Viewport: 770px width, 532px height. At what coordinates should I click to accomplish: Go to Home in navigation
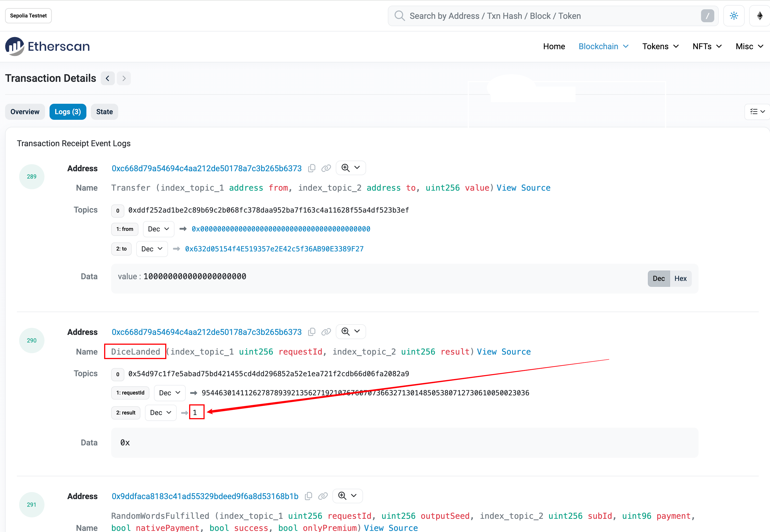pyautogui.click(x=554, y=46)
